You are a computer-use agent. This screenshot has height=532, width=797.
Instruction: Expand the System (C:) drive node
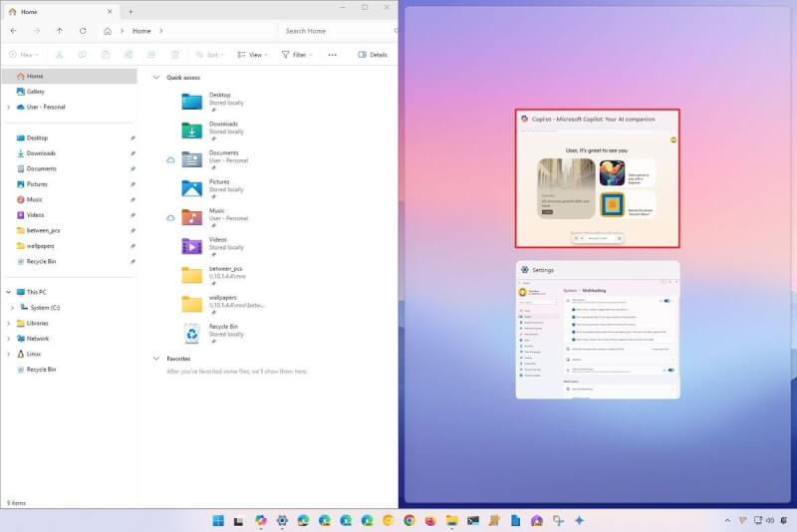pyautogui.click(x=12, y=308)
